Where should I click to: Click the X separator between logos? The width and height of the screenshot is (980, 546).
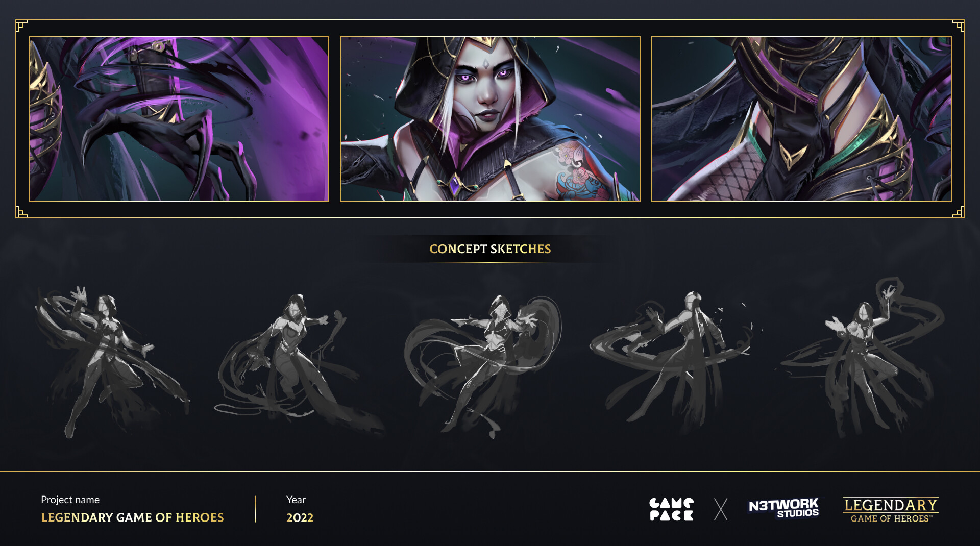click(x=721, y=509)
